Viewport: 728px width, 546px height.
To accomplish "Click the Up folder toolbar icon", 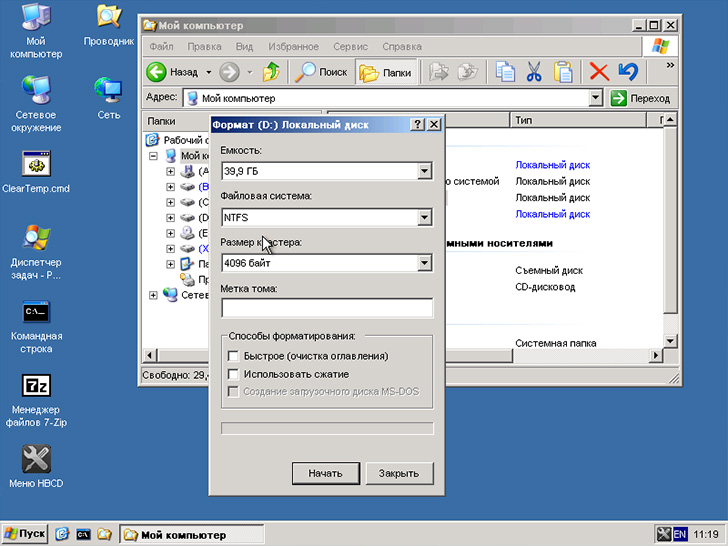I will [x=271, y=72].
